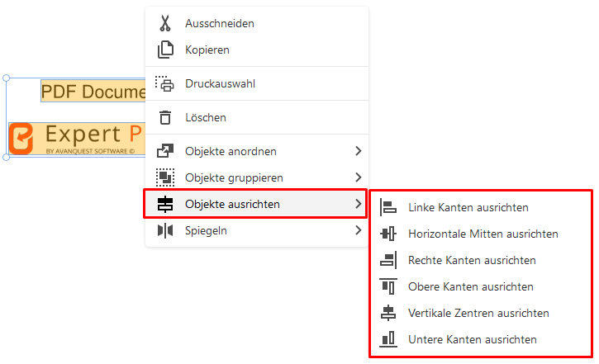Screen dimensions: 599x364
Task: Select Linke Kanten ausrichten text
Action: [x=468, y=207]
